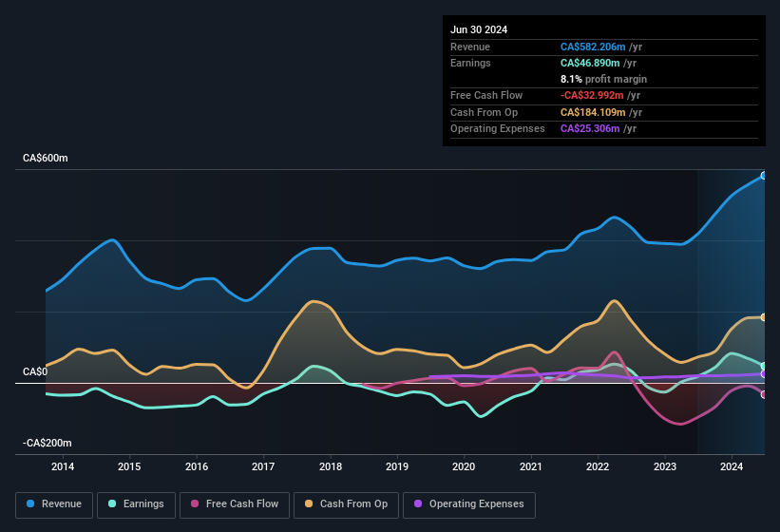Click the 2020 x-axis label

pyautogui.click(x=464, y=466)
